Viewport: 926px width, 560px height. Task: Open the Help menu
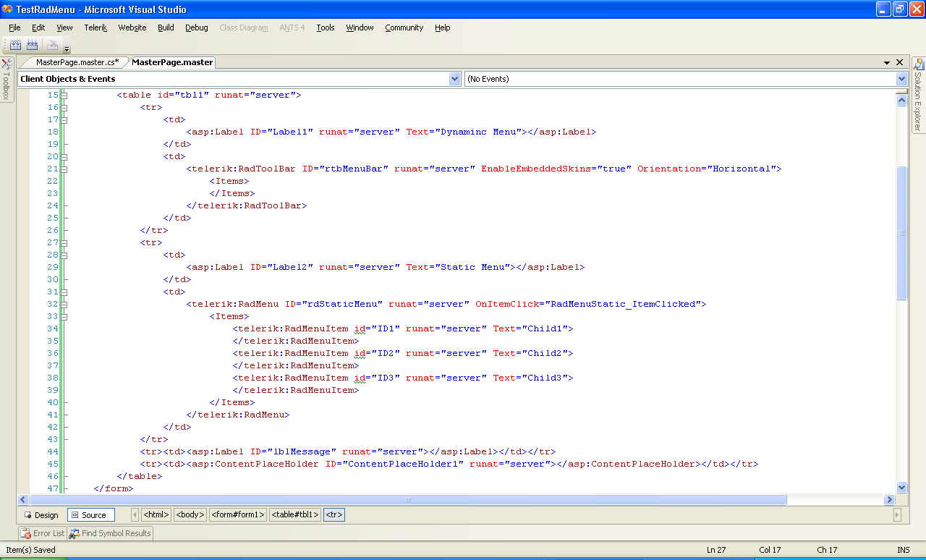443,27
